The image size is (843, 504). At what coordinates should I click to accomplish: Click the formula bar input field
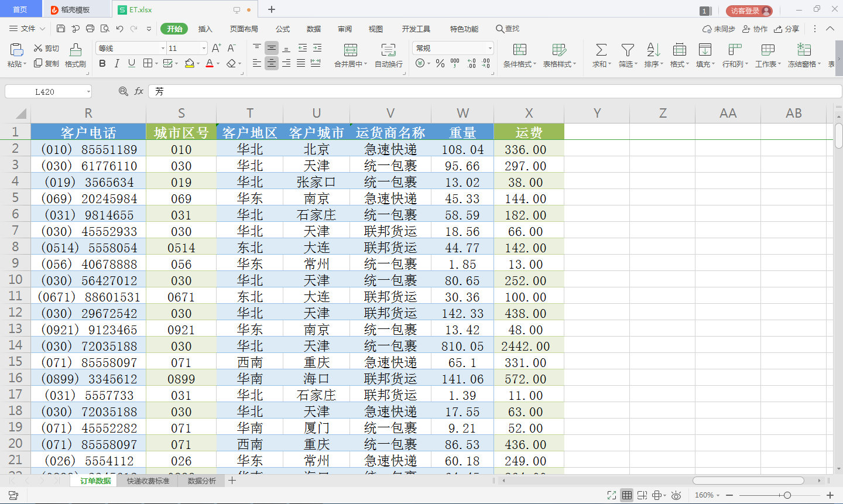pos(495,91)
